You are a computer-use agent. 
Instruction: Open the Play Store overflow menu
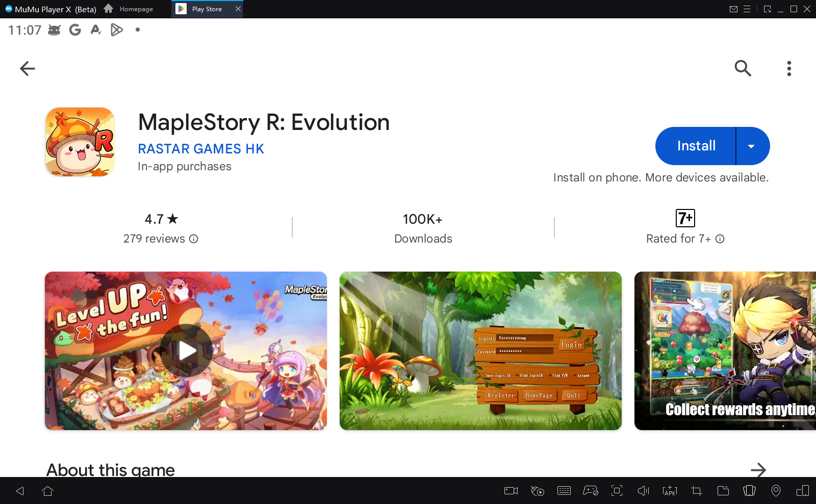(x=788, y=68)
